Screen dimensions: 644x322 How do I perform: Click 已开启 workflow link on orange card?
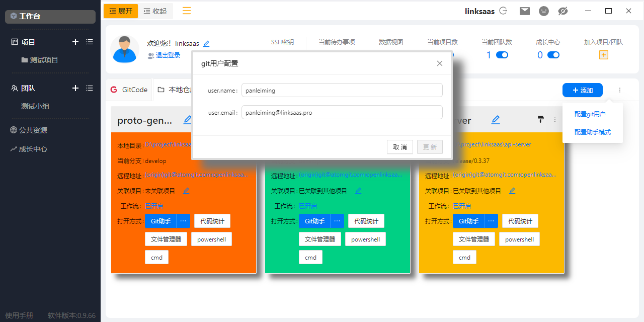[x=154, y=206]
